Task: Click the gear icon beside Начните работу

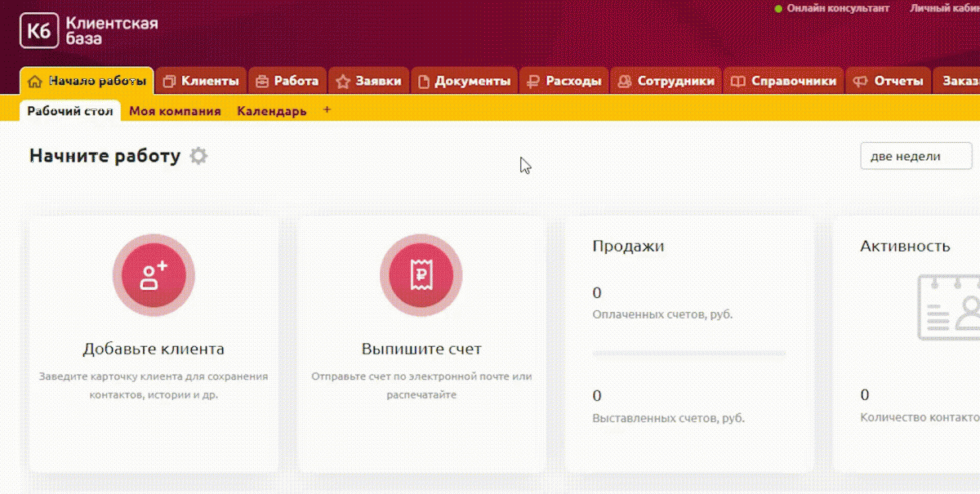Action: [x=198, y=156]
